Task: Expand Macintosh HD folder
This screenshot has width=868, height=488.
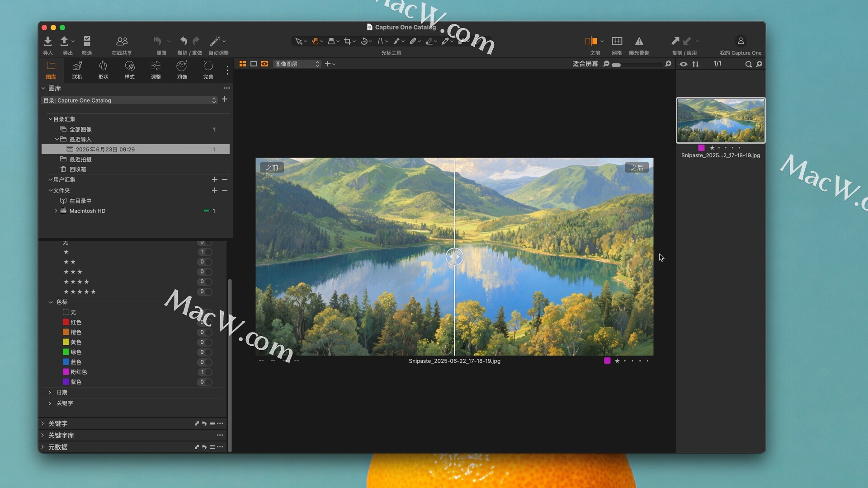Action: (x=56, y=211)
